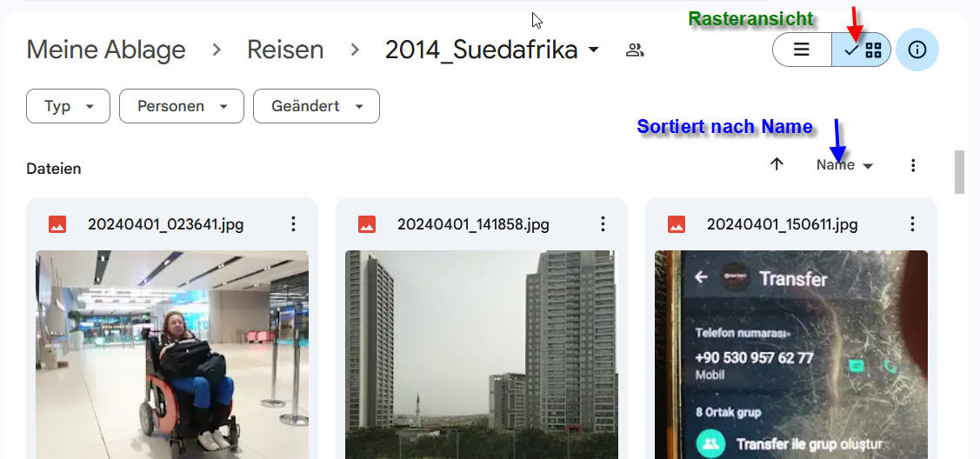Open more sort options three-dot menu

913,165
